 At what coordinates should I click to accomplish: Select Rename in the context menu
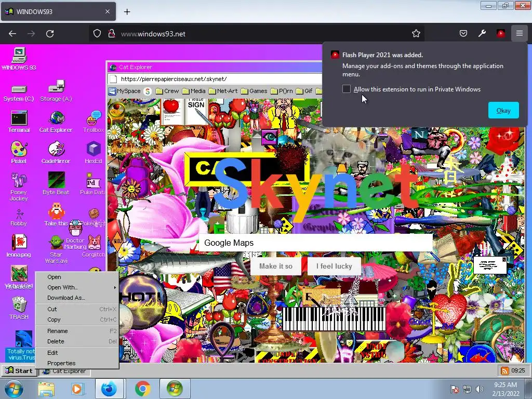pyautogui.click(x=77, y=331)
